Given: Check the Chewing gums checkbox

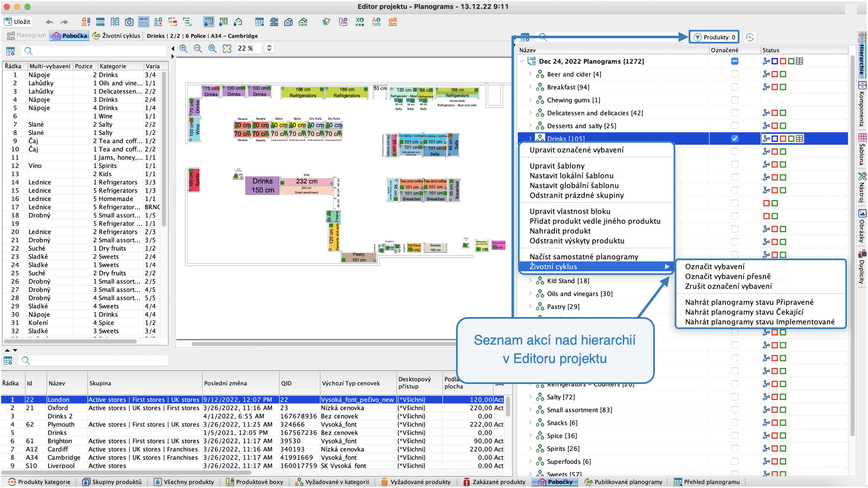Looking at the screenshot, I should coord(735,100).
